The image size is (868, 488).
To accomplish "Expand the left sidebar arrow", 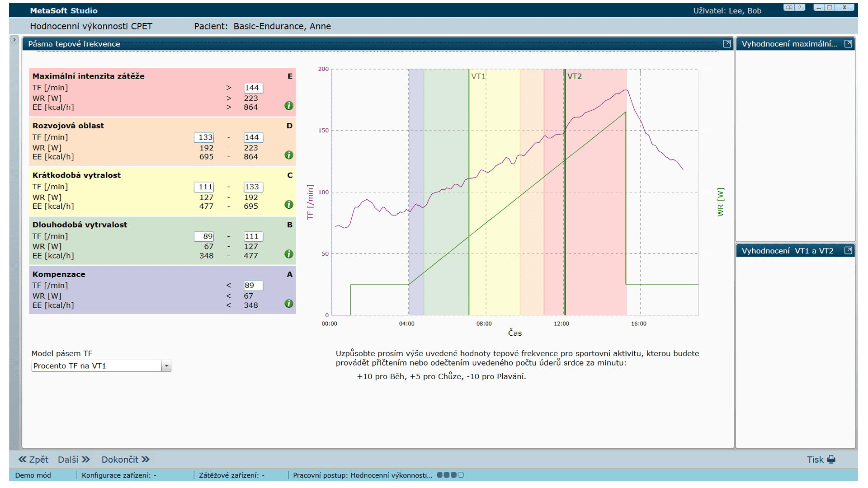I will point(14,40).
